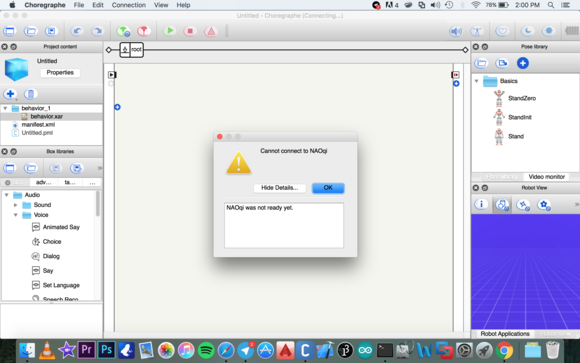Open box library folder icon
Screen dimensions: 580x363
31,168
